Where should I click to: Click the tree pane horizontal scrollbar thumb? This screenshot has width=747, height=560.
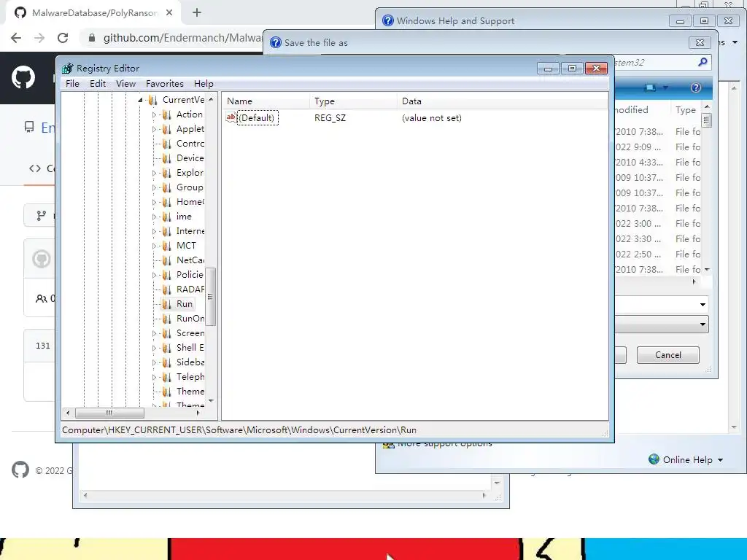point(109,413)
